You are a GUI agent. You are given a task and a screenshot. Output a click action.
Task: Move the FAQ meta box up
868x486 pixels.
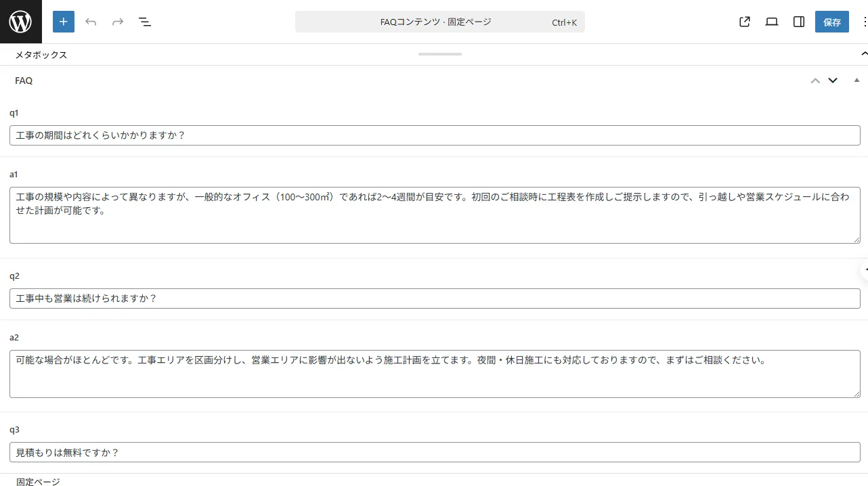(815, 81)
